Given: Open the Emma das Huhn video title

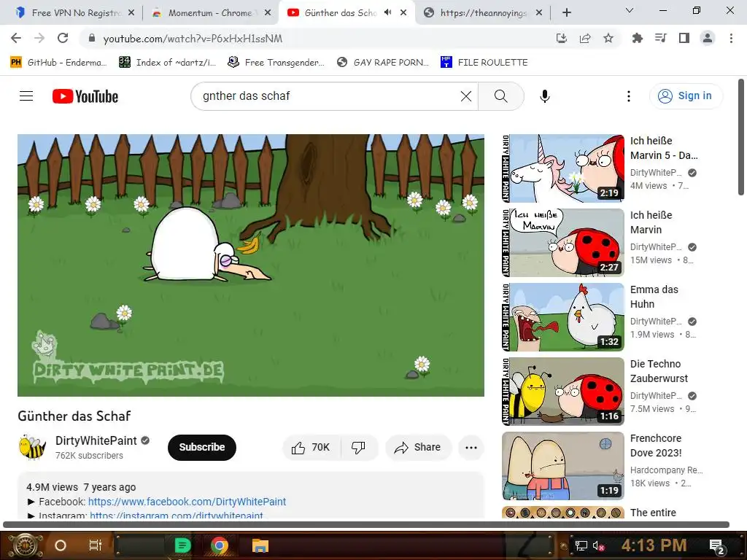Looking at the screenshot, I should pyautogui.click(x=654, y=297).
